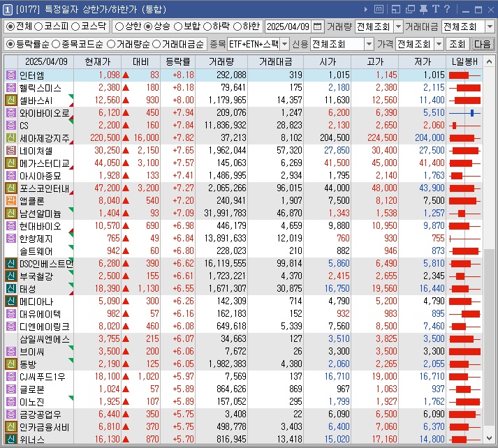
Task: Click the 신 badge beside 위너스
Action: point(10,440)
